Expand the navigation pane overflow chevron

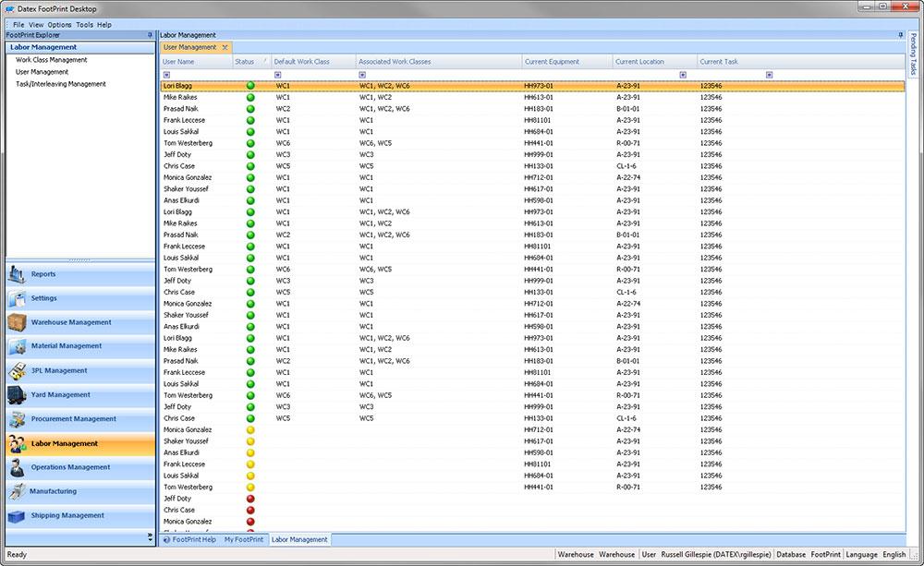tap(150, 536)
